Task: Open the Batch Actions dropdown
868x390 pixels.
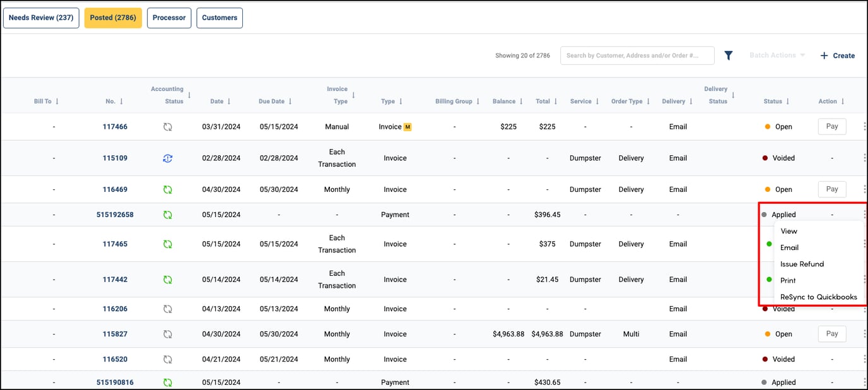Action: click(x=777, y=56)
